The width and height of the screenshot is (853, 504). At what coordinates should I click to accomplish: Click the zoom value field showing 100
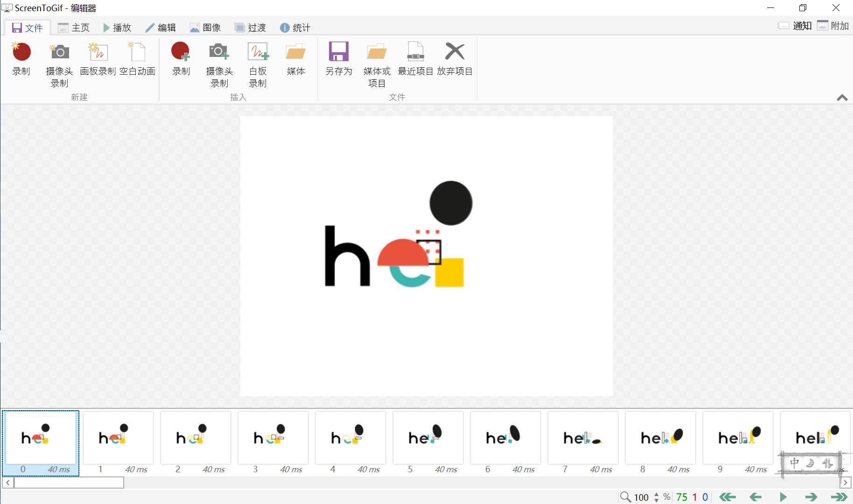coord(641,497)
